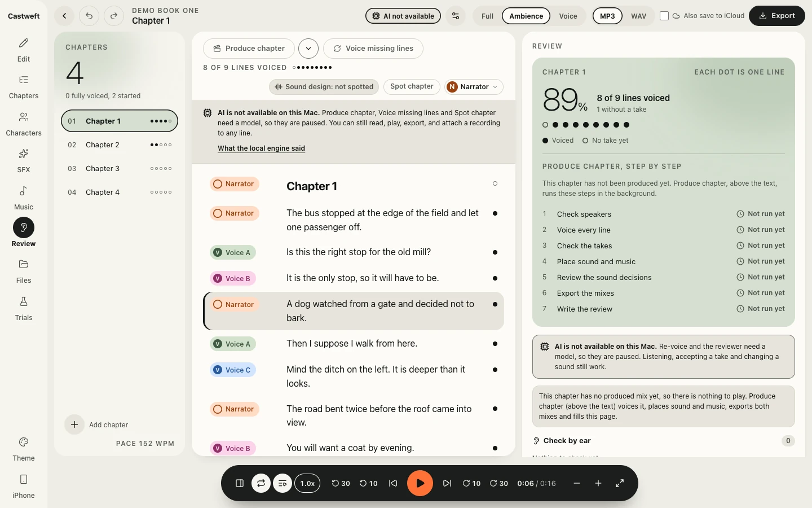Select Chapter 4 in chapter list
This screenshot has height=508, width=812.
[x=120, y=192]
